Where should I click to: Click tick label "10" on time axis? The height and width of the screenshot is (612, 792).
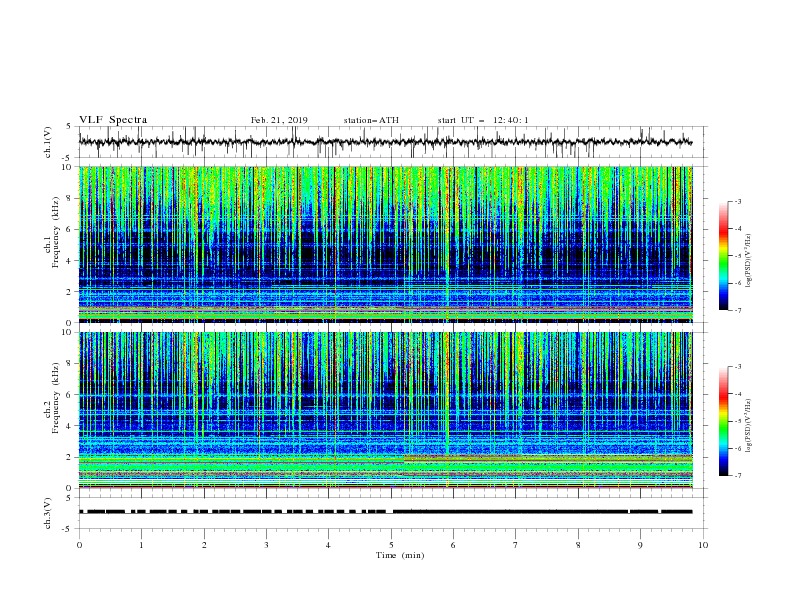pos(703,545)
